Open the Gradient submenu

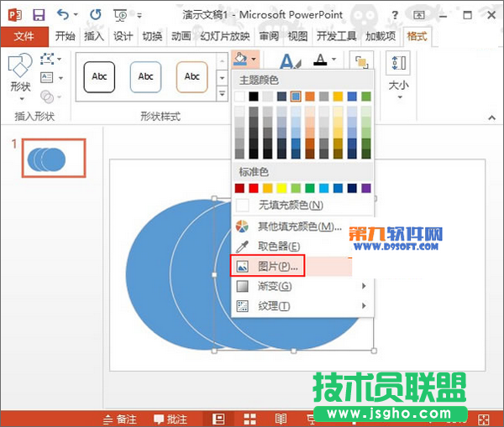point(302,286)
